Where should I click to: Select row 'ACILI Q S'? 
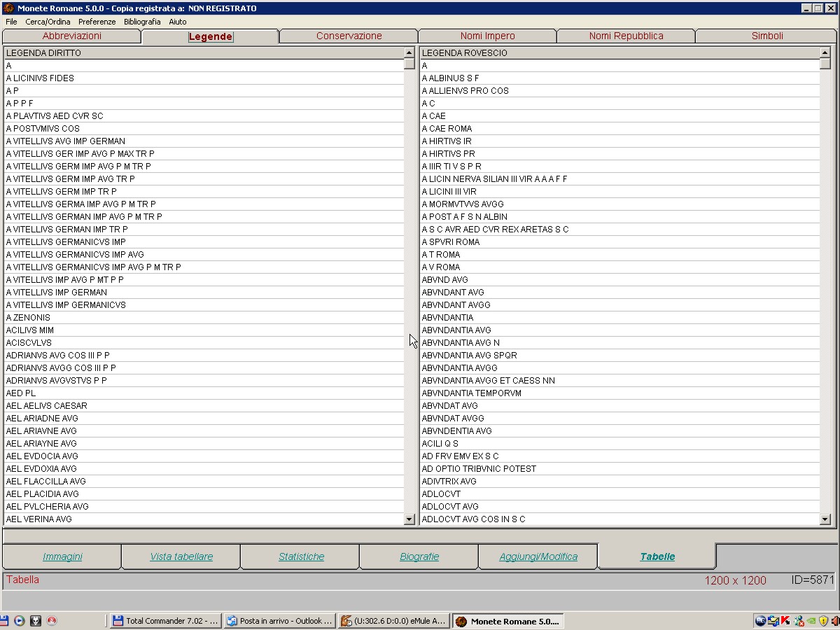click(x=619, y=443)
